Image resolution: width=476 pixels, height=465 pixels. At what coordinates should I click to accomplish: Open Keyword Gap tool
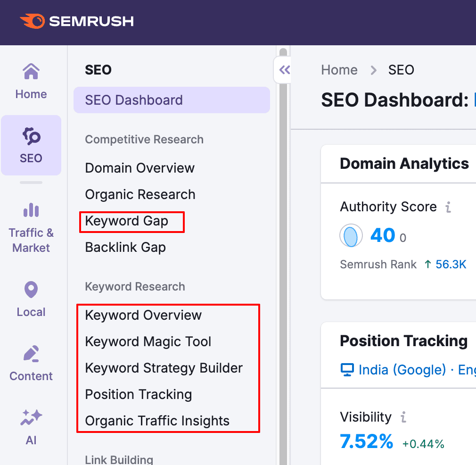click(126, 221)
